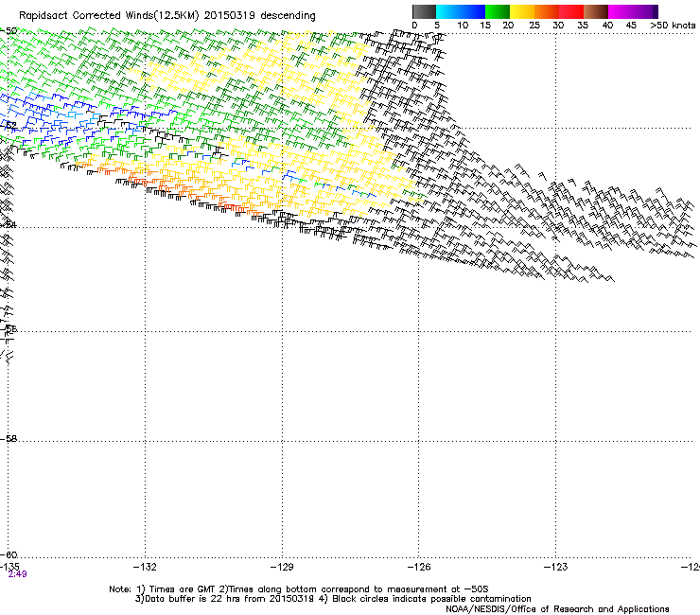Click the longitude label '-132'
The width and height of the screenshot is (700, 615).
(x=145, y=567)
